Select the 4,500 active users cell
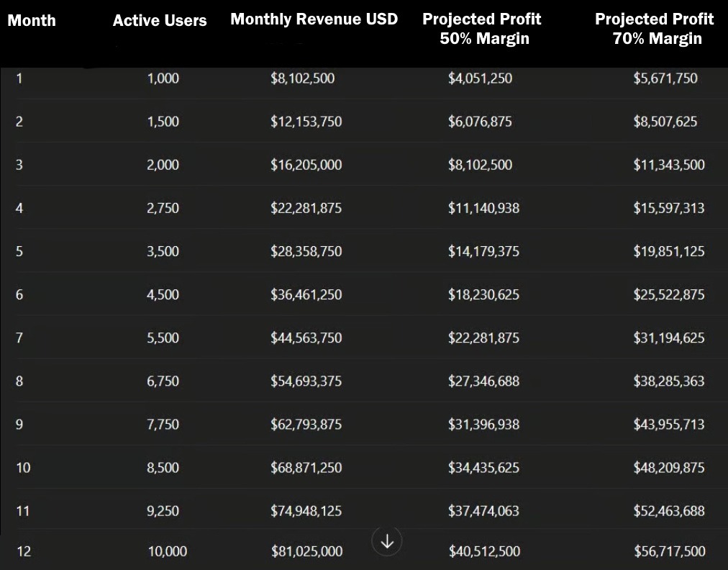This screenshot has width=728, height=570. 163,294
